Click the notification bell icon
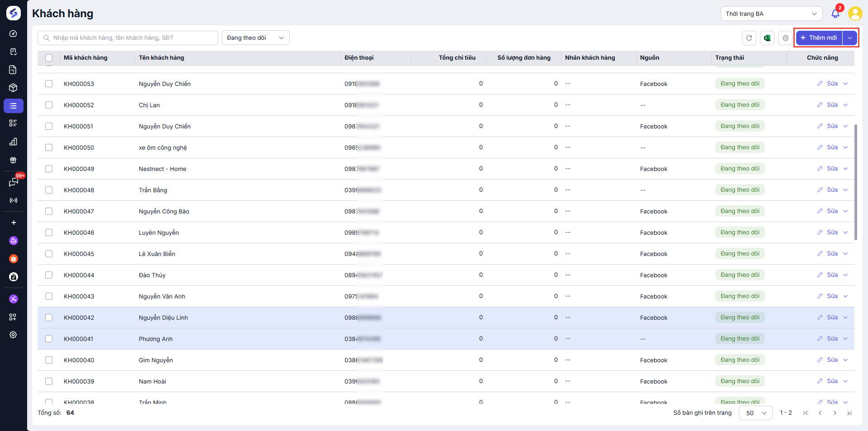 click(x=835, y=14)
